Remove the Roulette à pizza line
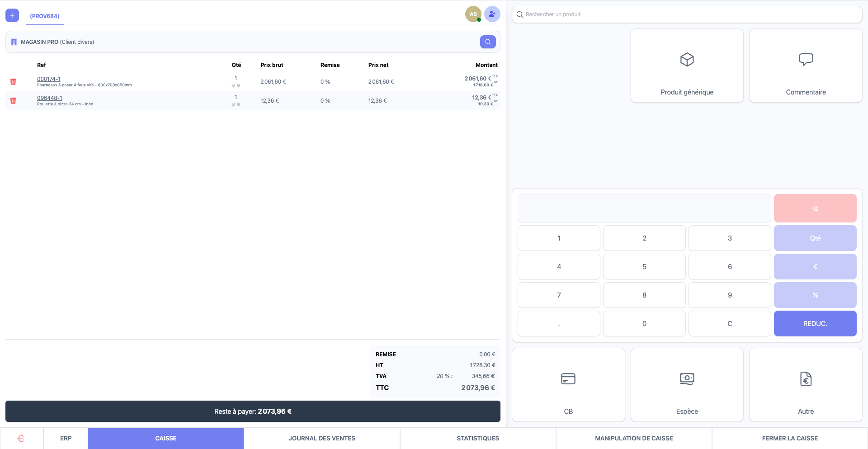868x449 pixels. 13,100
